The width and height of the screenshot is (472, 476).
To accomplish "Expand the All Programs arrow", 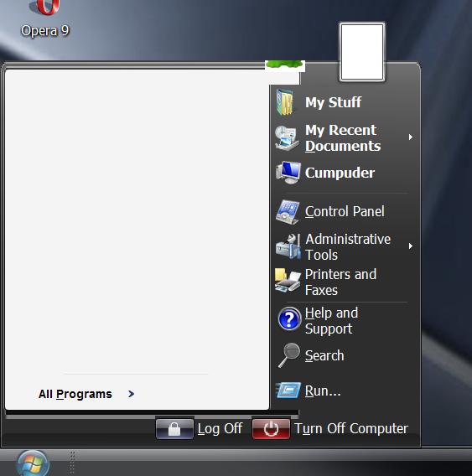I will pos(132,394).
